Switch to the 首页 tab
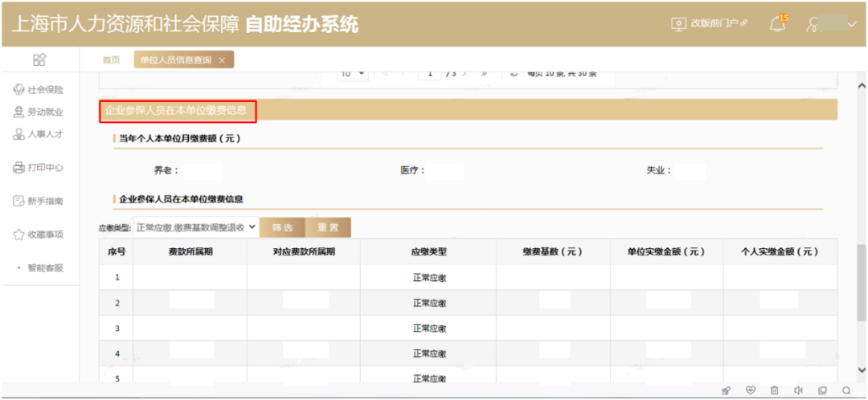 (x=111, y=60)
